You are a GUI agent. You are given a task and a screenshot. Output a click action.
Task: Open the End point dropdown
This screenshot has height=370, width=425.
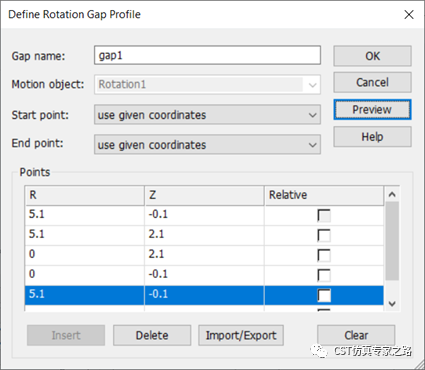(x=207, y=145)
